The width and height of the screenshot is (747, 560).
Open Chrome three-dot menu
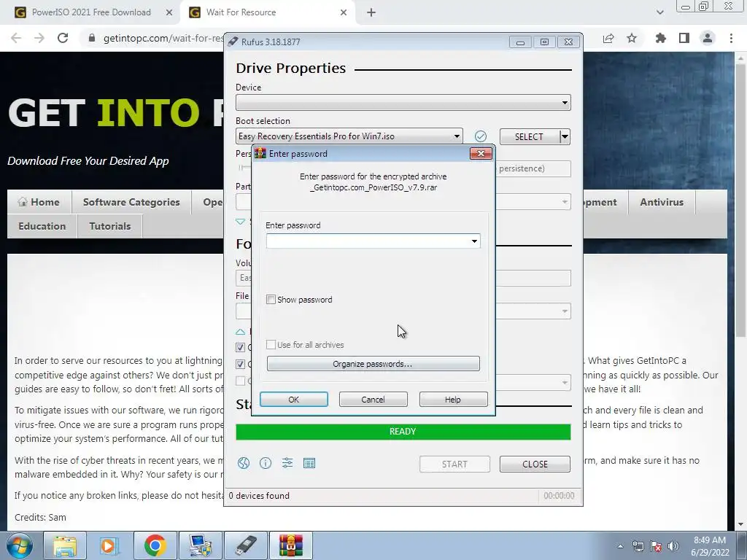pos(731,38)
